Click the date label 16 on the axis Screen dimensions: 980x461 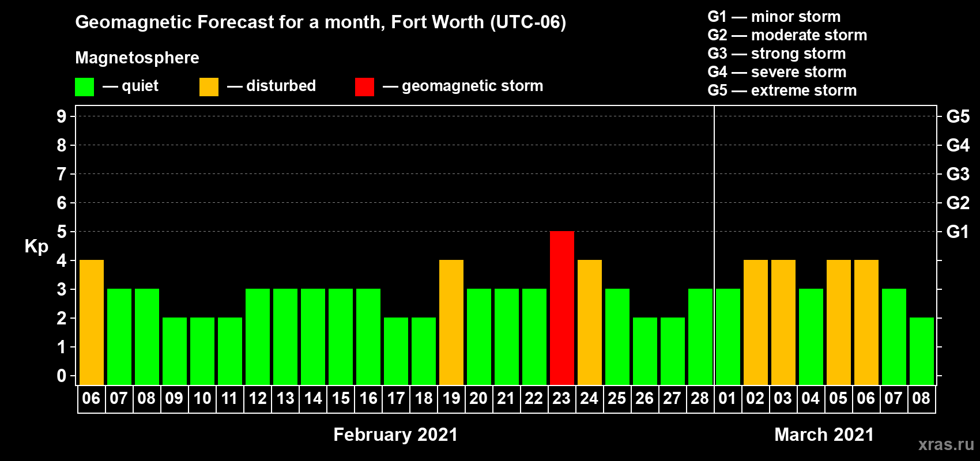368,398
